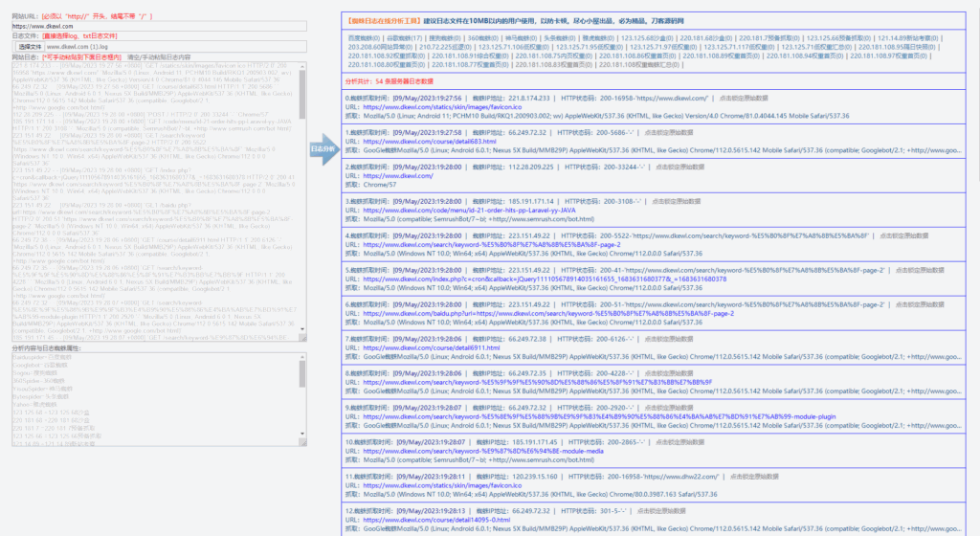This screenshot has width=980, height=536.
Task: Select the 神马蜘蛛(0) filter
Action: click(522, 37)
